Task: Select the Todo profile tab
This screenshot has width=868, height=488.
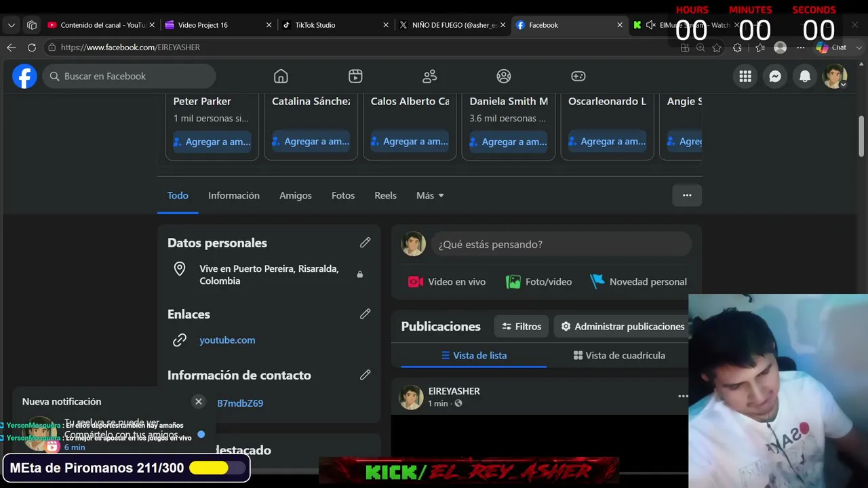Action: tap(178, 195)
